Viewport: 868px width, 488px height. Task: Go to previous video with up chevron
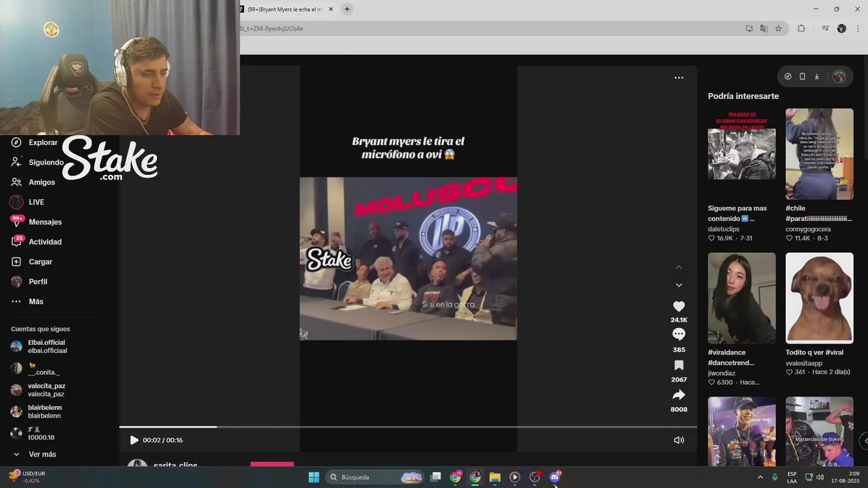(x=679, y=267)
